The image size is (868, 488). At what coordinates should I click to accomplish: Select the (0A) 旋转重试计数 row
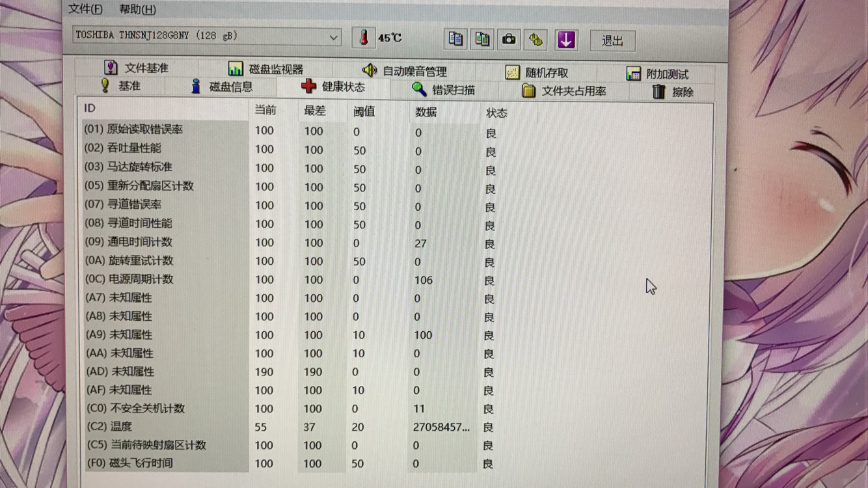click(x=290, y=261)
